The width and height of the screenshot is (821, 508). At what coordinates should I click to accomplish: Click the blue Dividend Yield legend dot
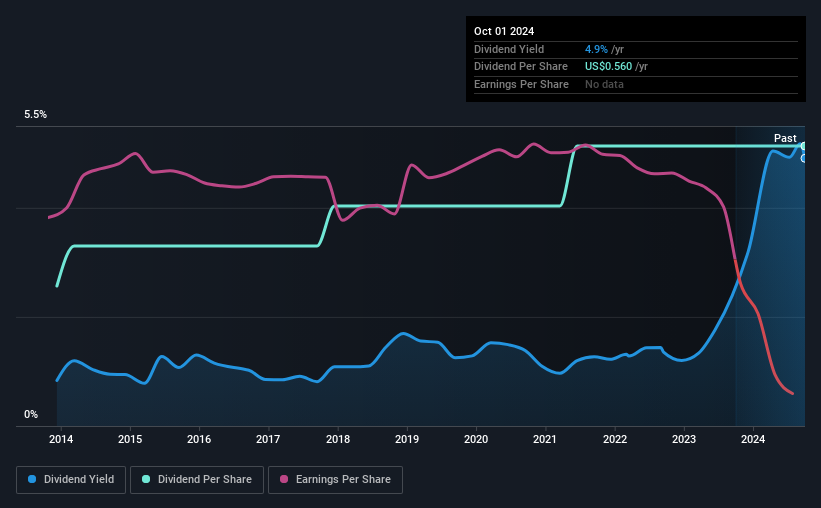32,479
